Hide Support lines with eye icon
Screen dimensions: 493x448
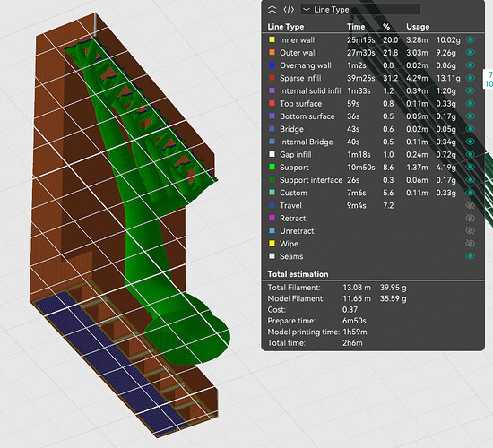(x=470, y=167)
